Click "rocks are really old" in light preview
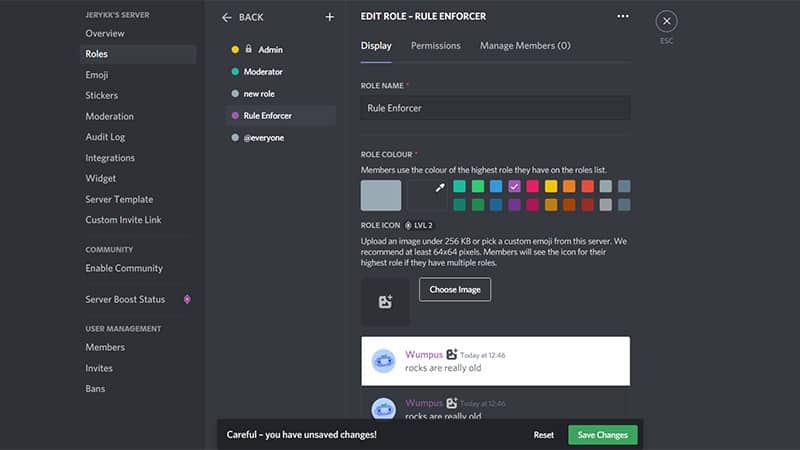Screen dimensions: 800x450 point(443,368)
